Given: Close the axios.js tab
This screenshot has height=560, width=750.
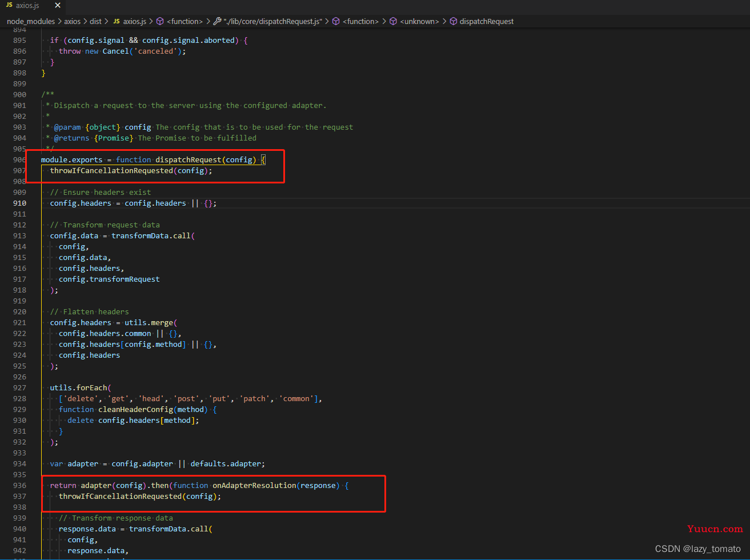Looking at the screenshot, I should pyautogui.click(x=57, y=6).
